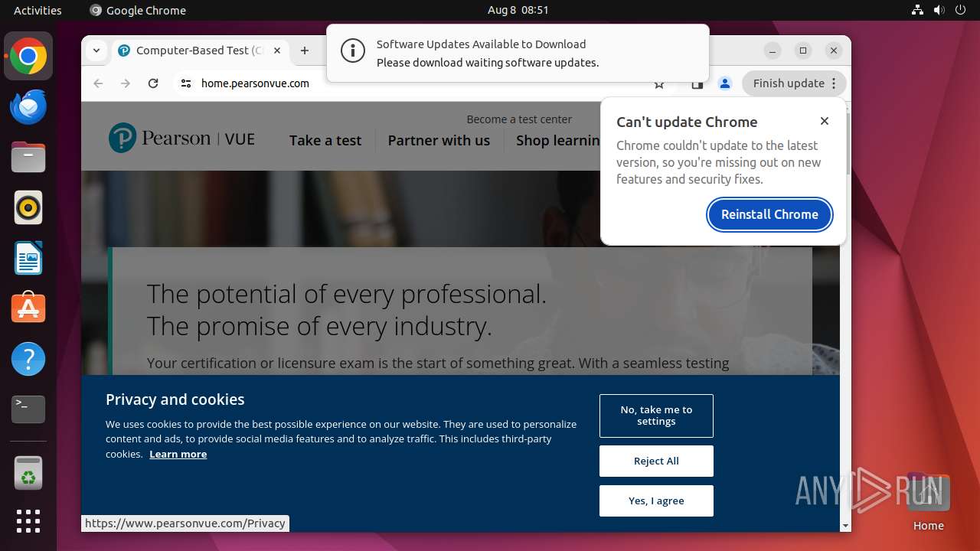Toggle Chrome side panel
This screenshot has height=551, width=980.
[697, 83]
